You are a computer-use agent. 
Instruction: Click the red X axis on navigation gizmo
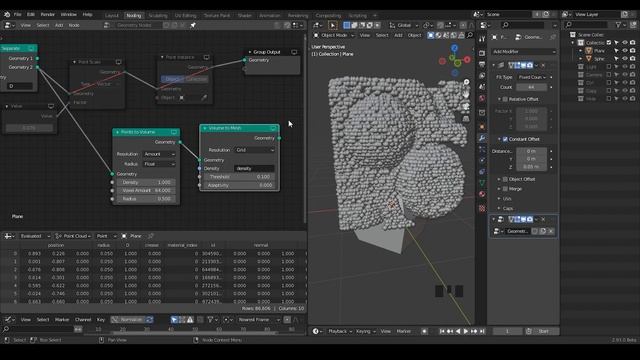467,60
